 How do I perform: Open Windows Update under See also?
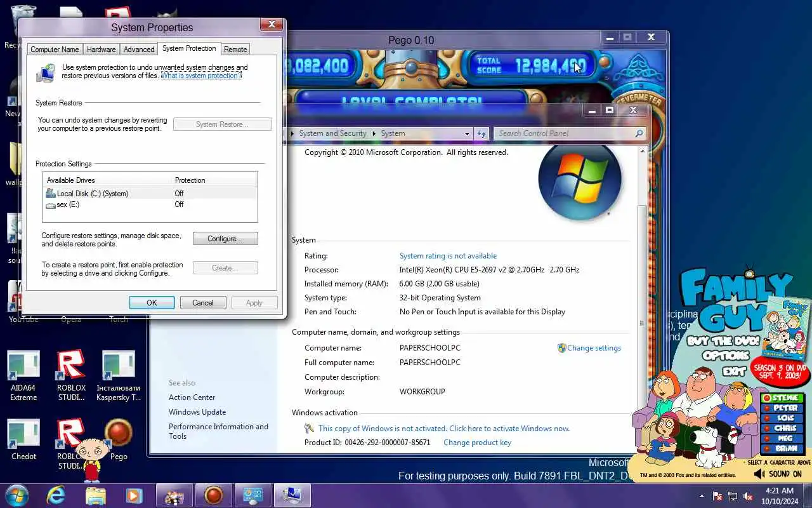pyautogui.click(x=197, y=412)
